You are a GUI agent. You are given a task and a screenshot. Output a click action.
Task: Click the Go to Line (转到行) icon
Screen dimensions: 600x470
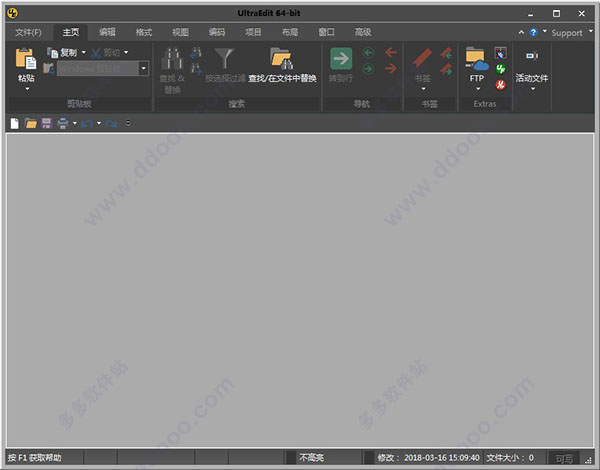pos(341,59)
